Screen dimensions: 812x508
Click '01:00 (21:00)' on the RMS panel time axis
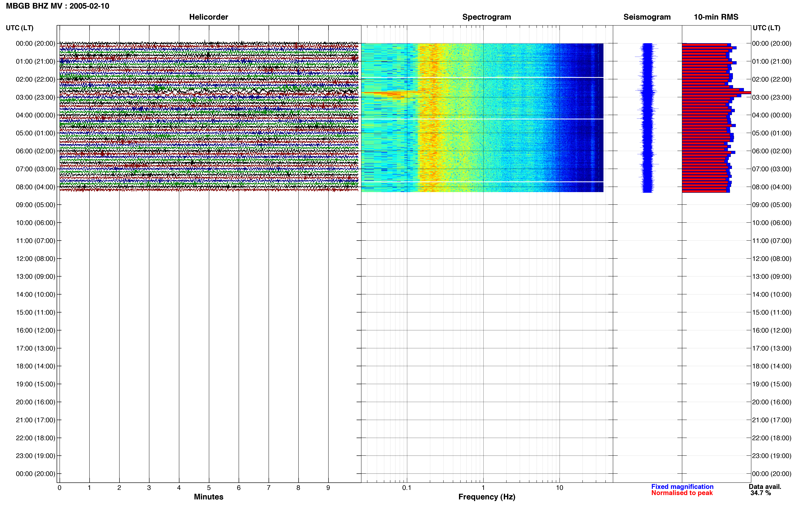tap(772, 61)
